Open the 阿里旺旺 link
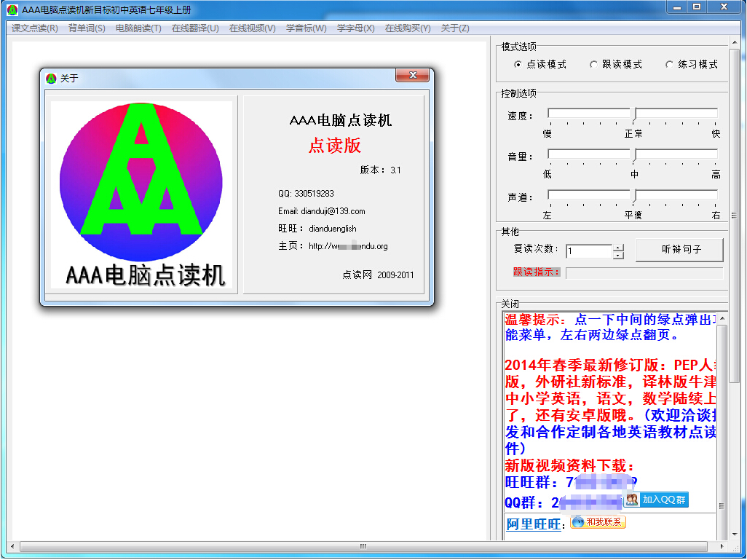747x560 pixels. click(x=533, y=525)
